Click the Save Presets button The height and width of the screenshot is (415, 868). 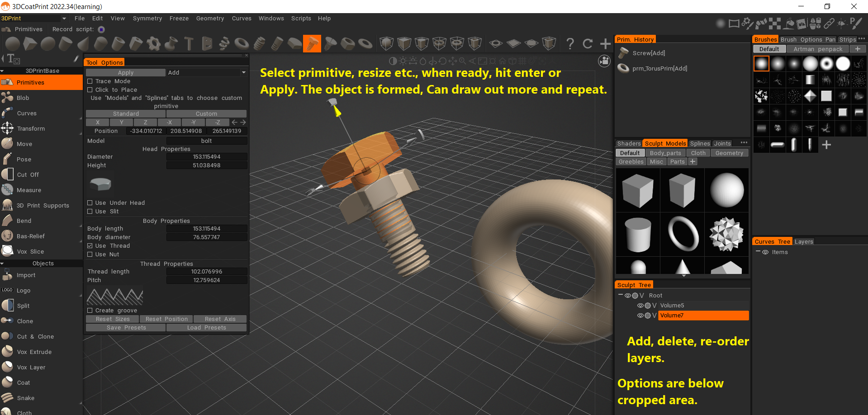(126, 328)
